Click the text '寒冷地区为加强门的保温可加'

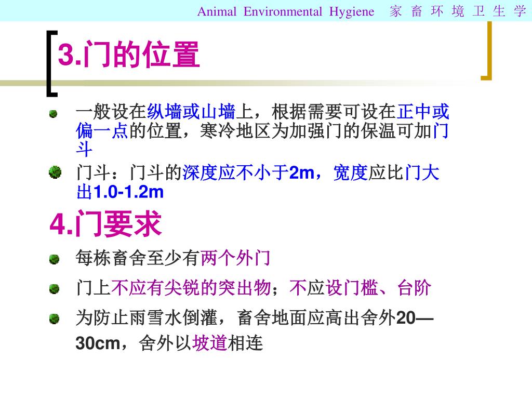coord(316,130)
